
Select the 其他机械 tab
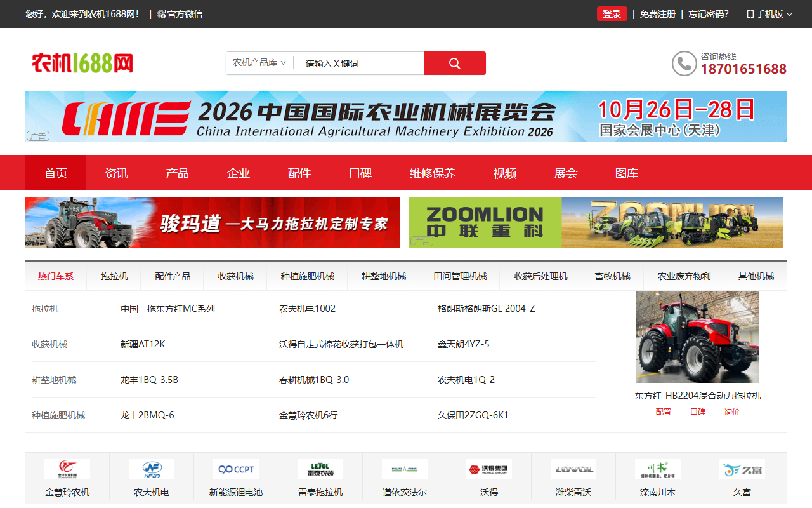pos(756,276)
